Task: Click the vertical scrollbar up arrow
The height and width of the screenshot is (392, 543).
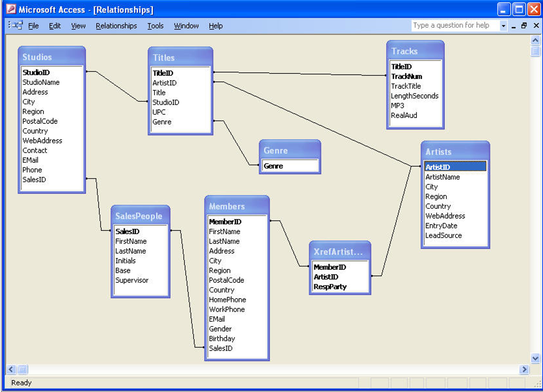Action: pyautogui.click(x=536, y=40)
